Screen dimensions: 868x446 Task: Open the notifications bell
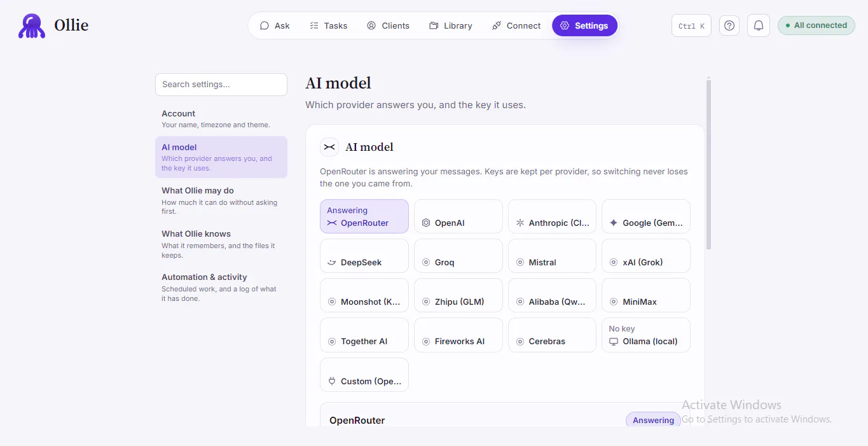click(x=759, y=25)
